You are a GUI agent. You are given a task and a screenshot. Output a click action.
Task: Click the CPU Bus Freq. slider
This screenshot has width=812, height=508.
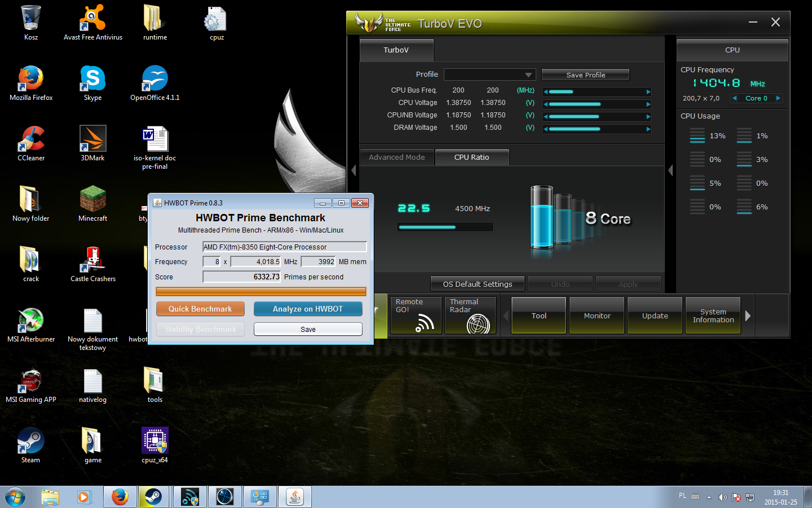tap(597, 91)
